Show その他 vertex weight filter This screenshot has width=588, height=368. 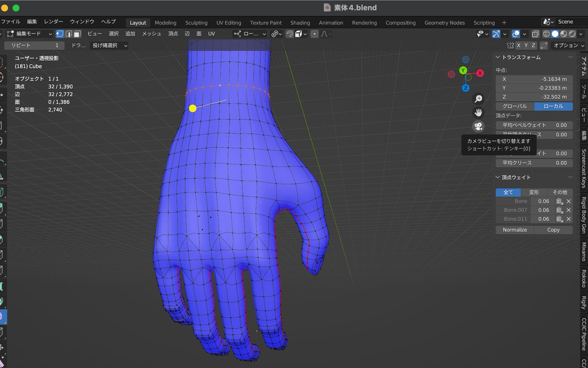point(560,192)
